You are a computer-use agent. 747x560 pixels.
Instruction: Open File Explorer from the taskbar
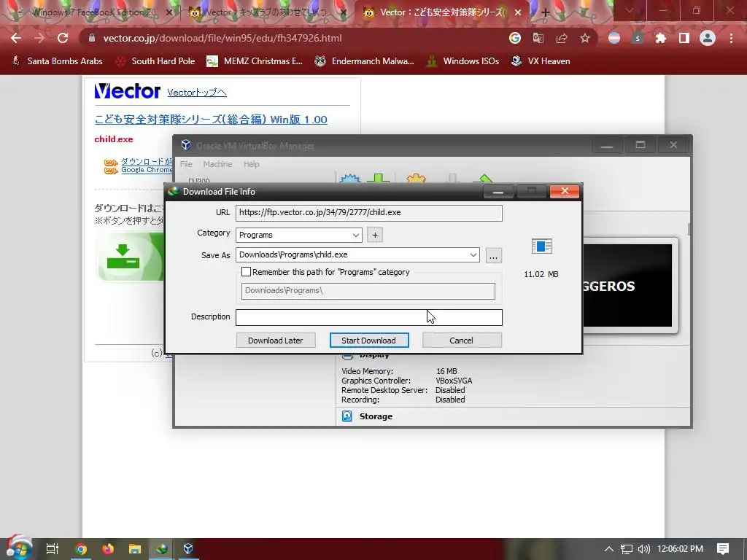click(x=135, y=549)
